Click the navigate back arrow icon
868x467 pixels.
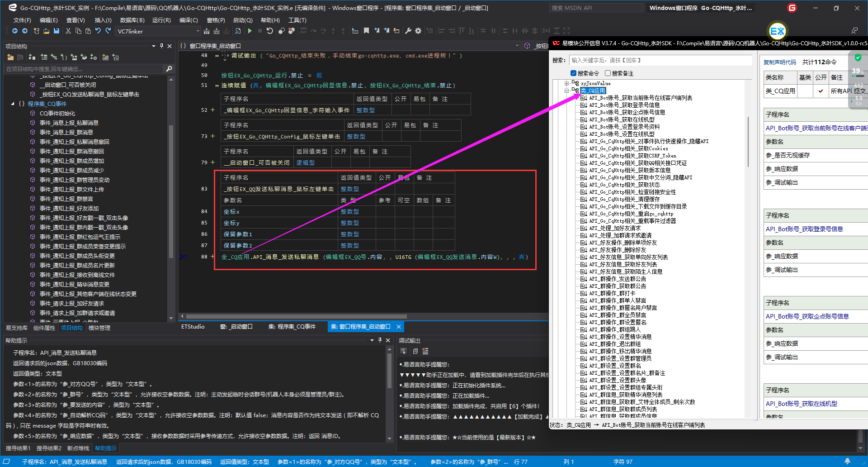click(x=15, y=31)
